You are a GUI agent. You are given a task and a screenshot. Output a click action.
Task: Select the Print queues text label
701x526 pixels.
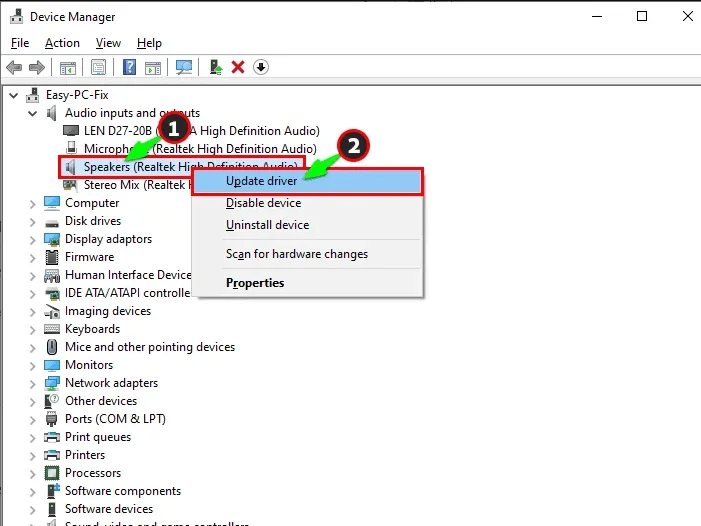98,437
